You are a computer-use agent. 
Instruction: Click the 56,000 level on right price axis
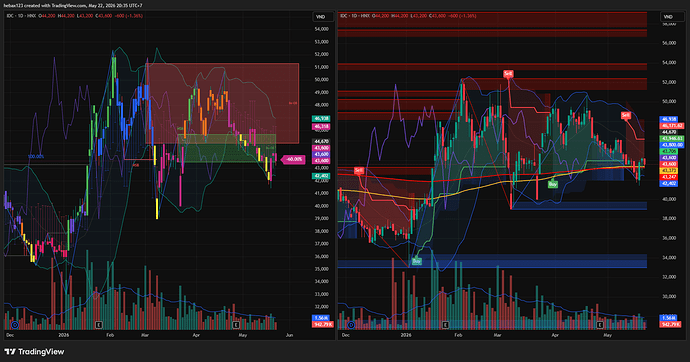669,43
